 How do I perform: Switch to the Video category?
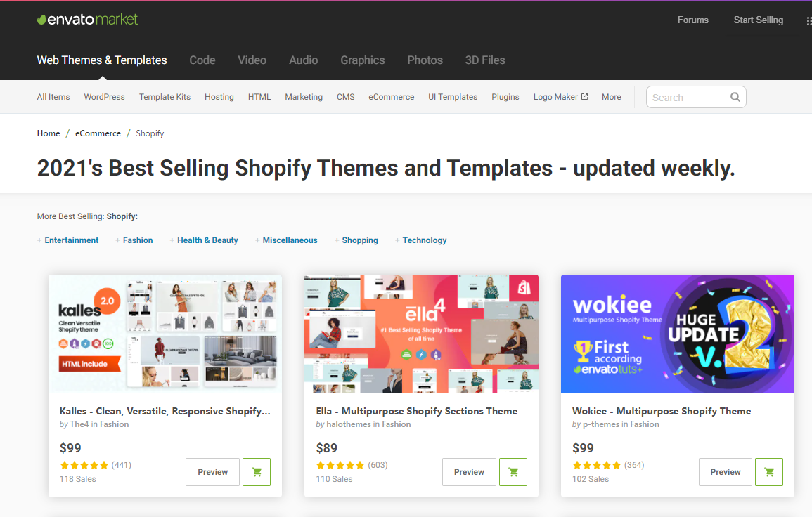pyautogui.click(x=252, y=60)
